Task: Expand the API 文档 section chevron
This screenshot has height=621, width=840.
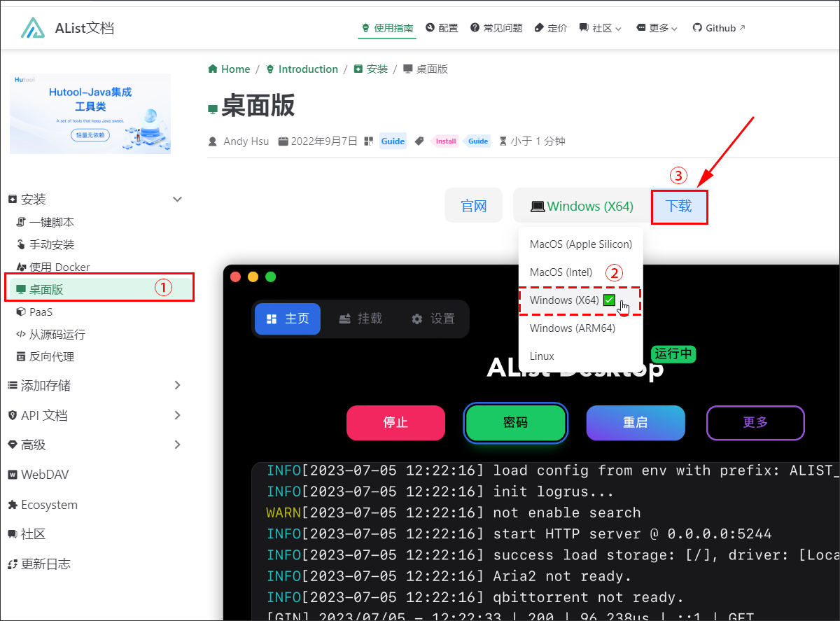Action: [x=177, y=415]
